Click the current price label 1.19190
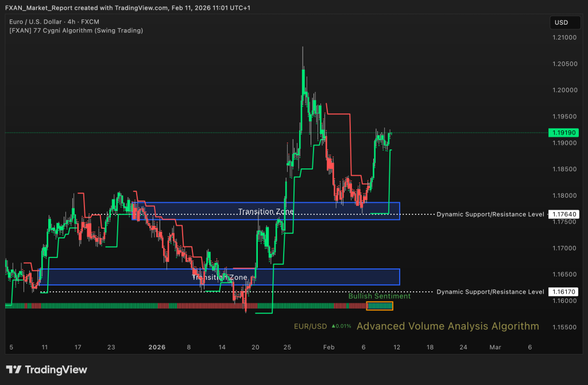The height and width of the screenshot is (385, 588). [563, 132]
